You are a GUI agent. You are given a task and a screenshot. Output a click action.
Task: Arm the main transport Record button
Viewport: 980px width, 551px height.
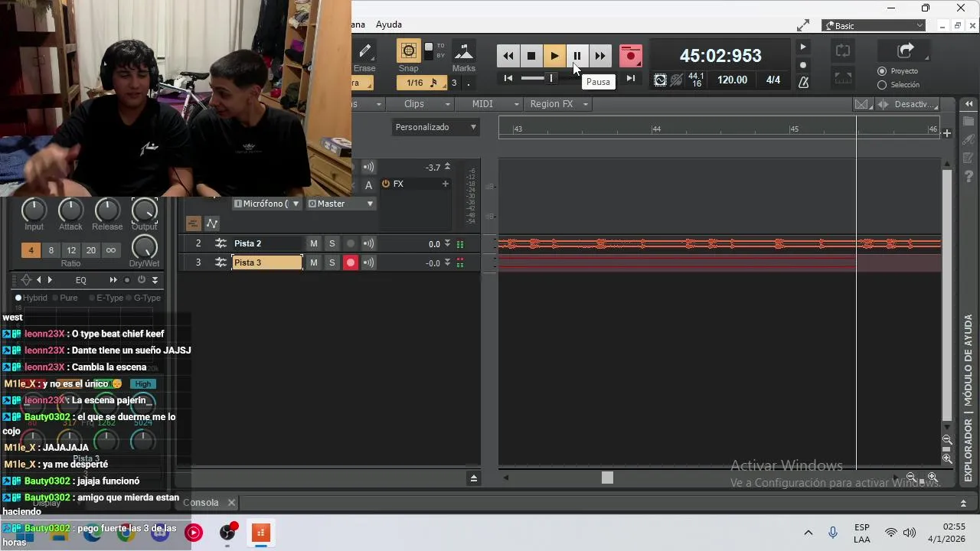pos(630,55)
